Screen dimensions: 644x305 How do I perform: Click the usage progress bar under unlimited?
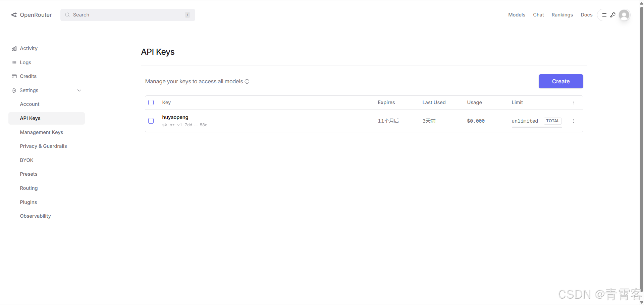coord(537,127)
